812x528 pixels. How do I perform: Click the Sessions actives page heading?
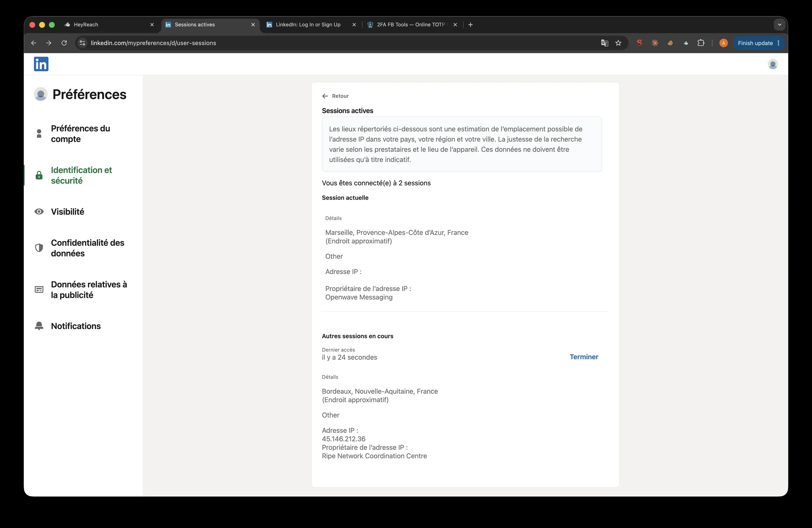point(347,111)
